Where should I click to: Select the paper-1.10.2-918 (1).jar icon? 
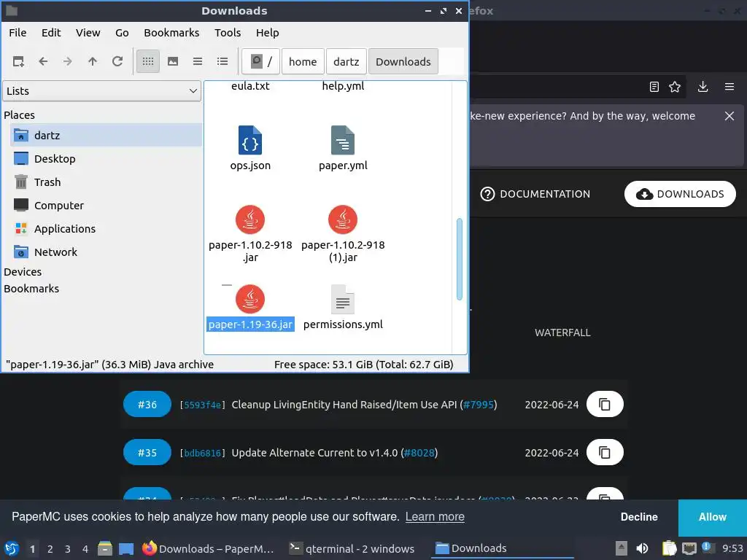(x=343, y=219)
